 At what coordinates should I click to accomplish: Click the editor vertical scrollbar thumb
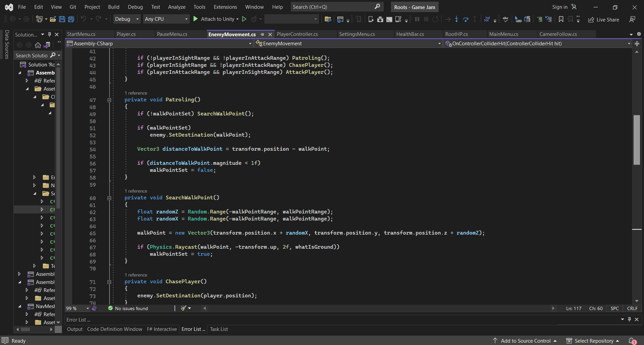pyautogui.click(x=637, y=140)
